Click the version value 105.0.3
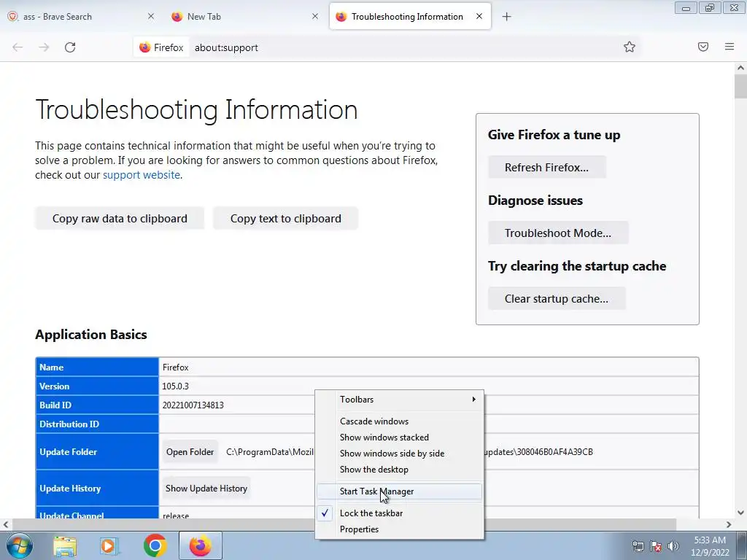Screen dimensions: 747x560 click(175, 386)
